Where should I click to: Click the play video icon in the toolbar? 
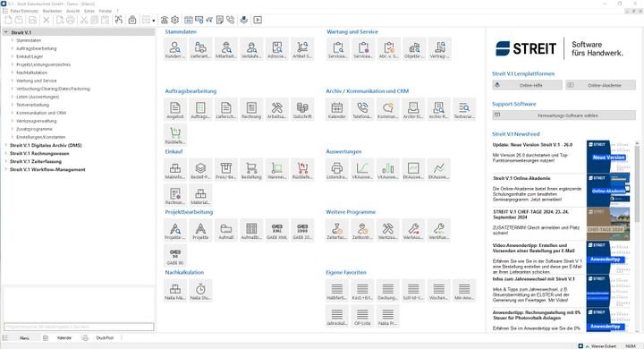258,20
